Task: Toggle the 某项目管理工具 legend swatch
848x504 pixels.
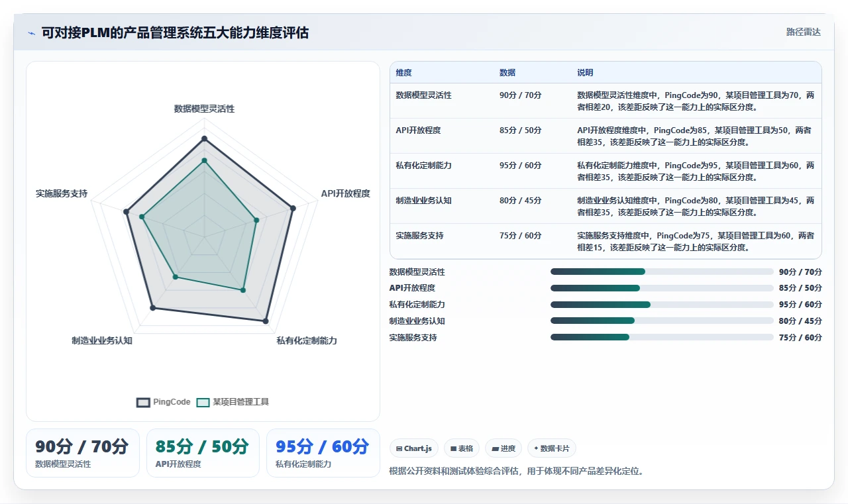Action: coord(203,402)
